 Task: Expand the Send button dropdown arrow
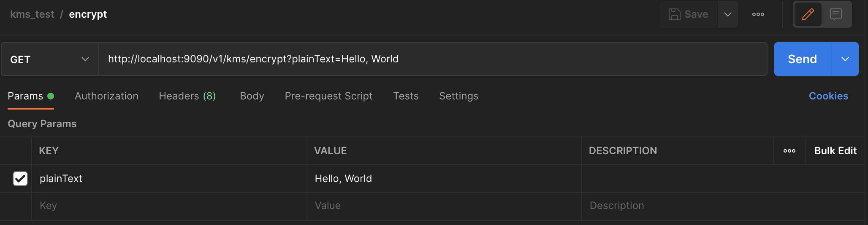(845, 59)
